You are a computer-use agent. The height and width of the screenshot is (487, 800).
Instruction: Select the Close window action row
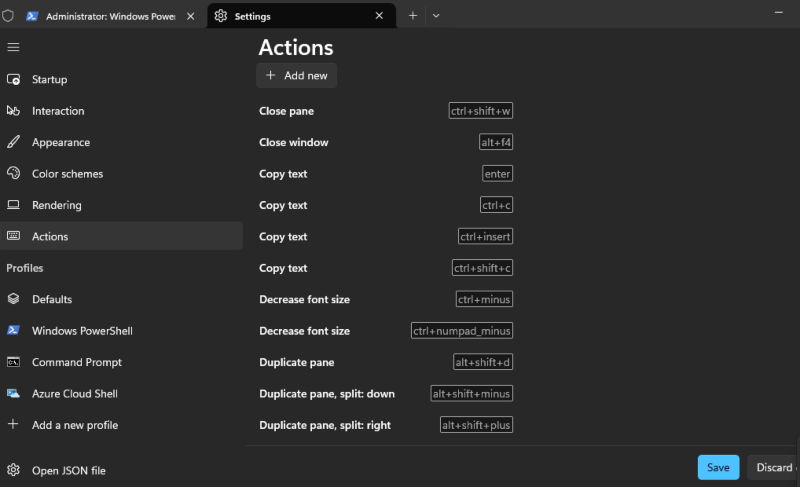coord(386,142)
